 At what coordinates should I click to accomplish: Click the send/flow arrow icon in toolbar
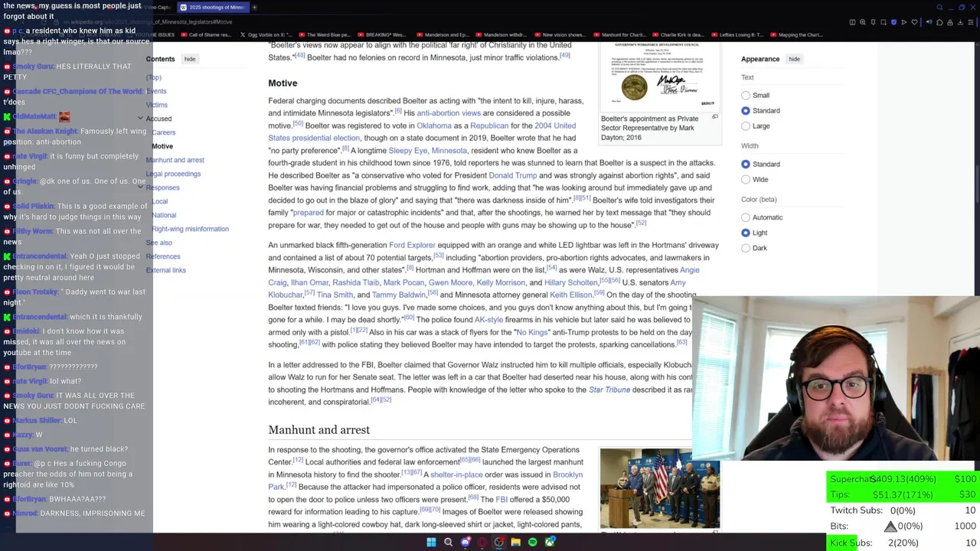click(904, 22)
